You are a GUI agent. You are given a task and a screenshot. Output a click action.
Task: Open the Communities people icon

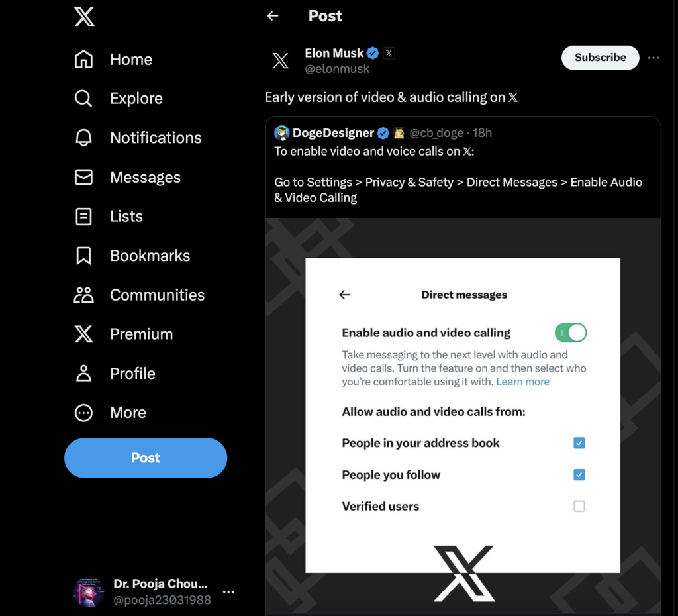(x=83, y=295)
